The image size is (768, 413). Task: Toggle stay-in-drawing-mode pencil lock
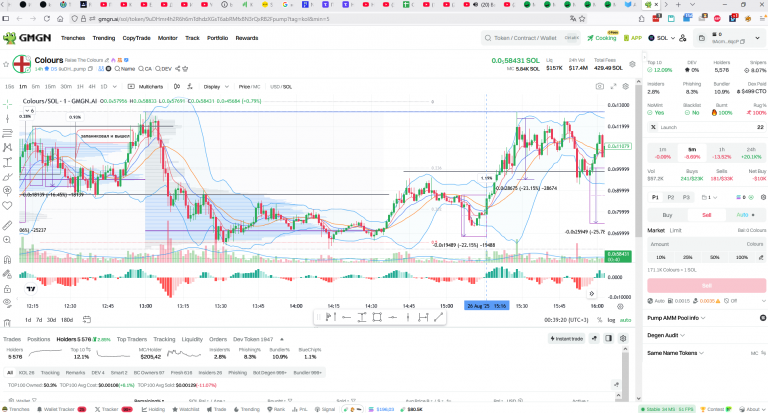[x=7, y=274]
